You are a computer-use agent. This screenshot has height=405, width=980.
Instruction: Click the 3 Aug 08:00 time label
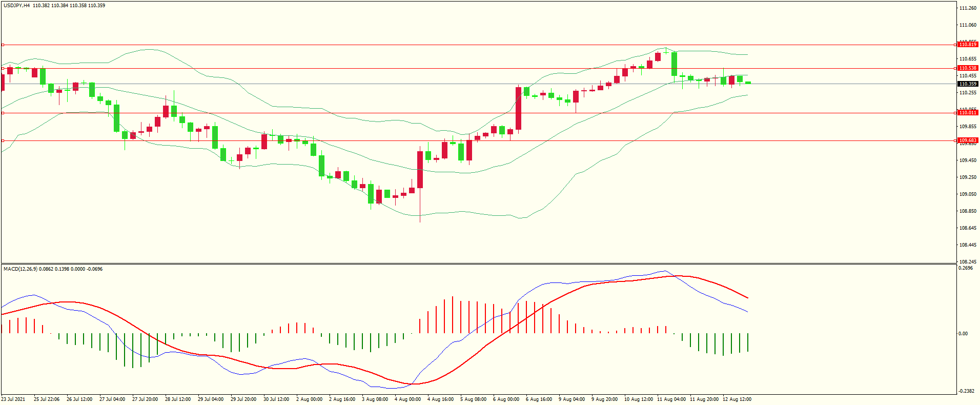pyautogui.click(x=375, y=399)
